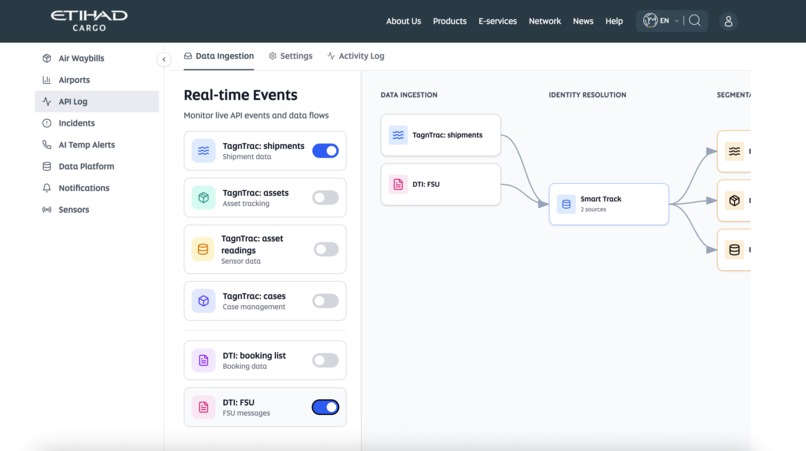806x451 pixels.
Task: Select the DTI: FSU flow node
Action: click(x=441, y=184)
